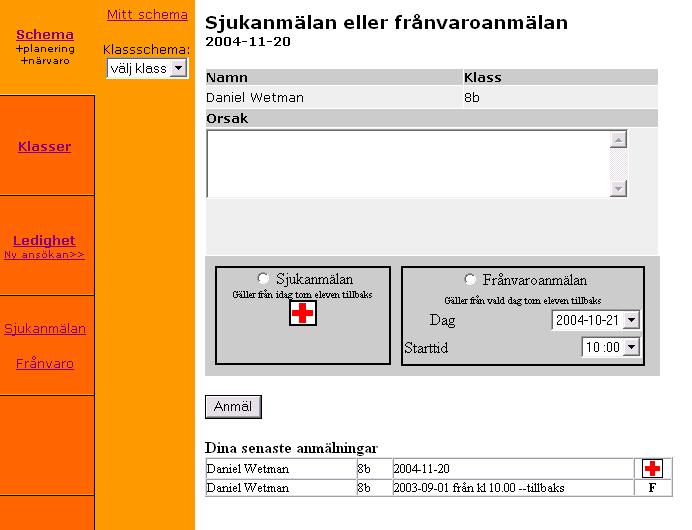
Task: Click the Orsak header label
Action: pos(227,118)
